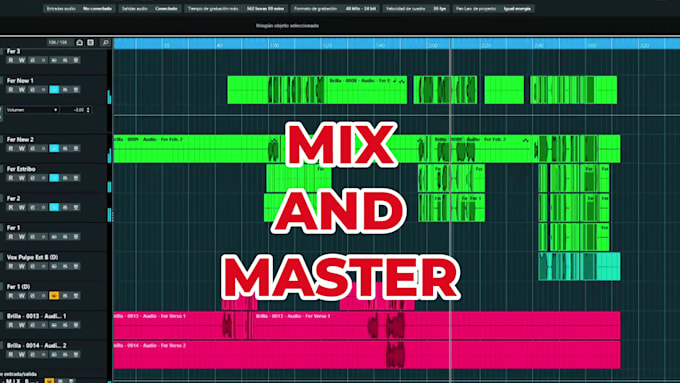Screen dimensions: 680x383
Task: Click the Bypass EQs icon on Brilla - 0013 track
Action: point(65,325)
